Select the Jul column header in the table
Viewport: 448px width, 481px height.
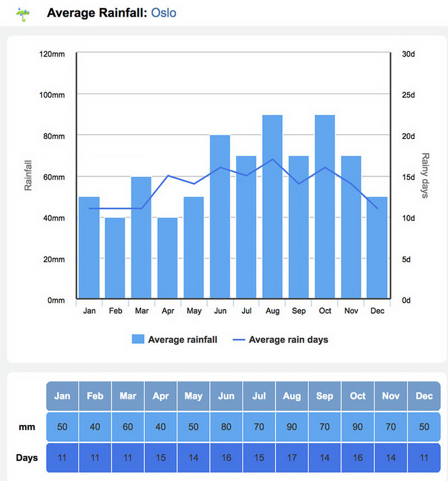(x=260, y=396)
